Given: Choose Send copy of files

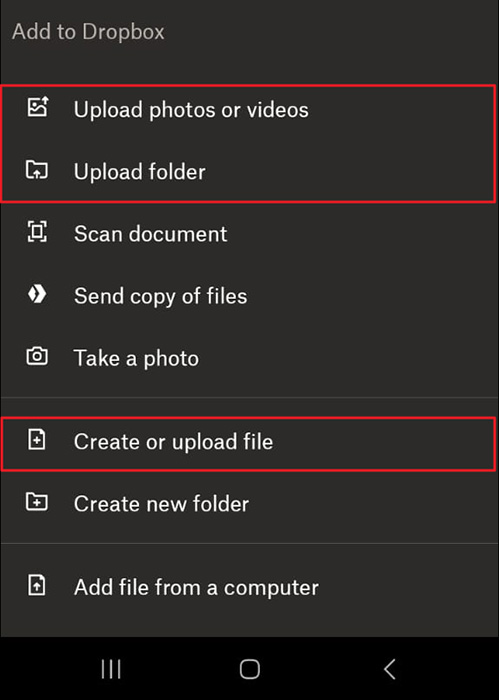Looking at the screenshot, I should click(x=249, y=296).
